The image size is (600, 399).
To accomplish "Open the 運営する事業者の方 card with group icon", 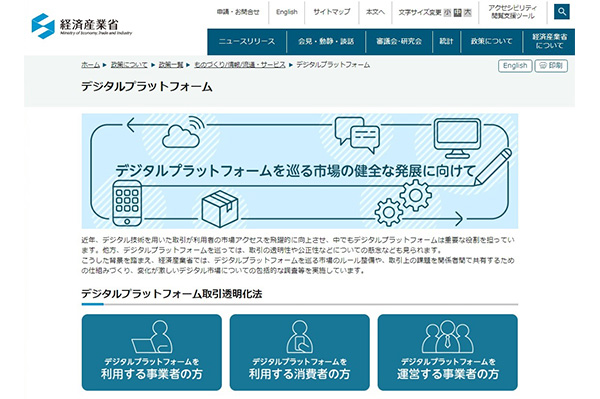I will tap(448, 352).
